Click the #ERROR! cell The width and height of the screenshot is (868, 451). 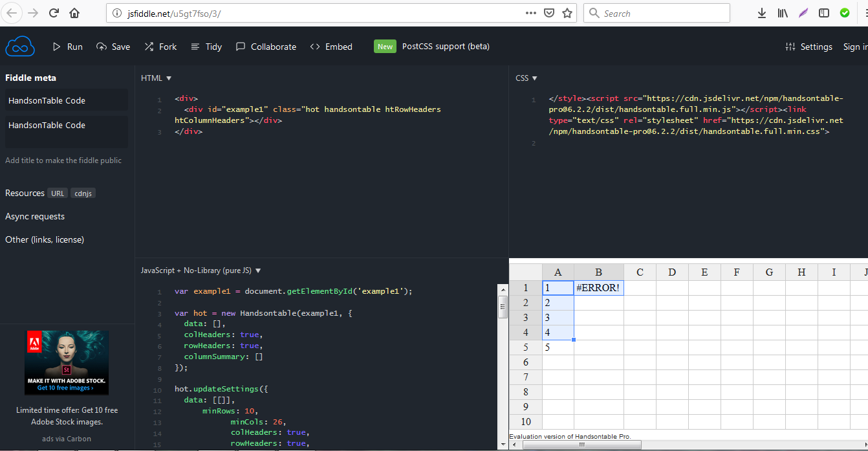(x=599, y=288)
